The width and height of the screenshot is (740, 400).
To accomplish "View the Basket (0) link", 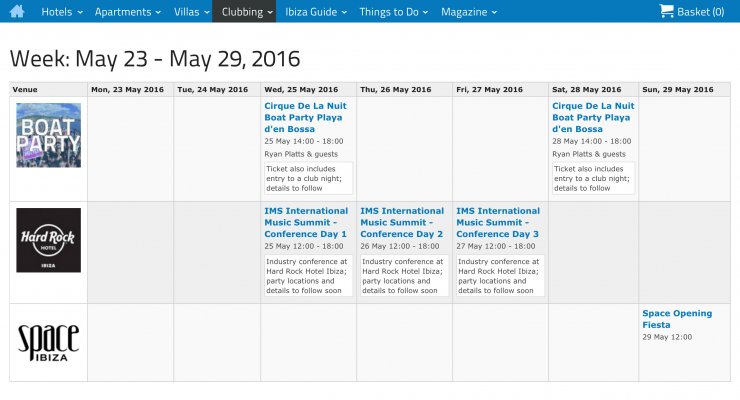I will [x=700, y=11].
